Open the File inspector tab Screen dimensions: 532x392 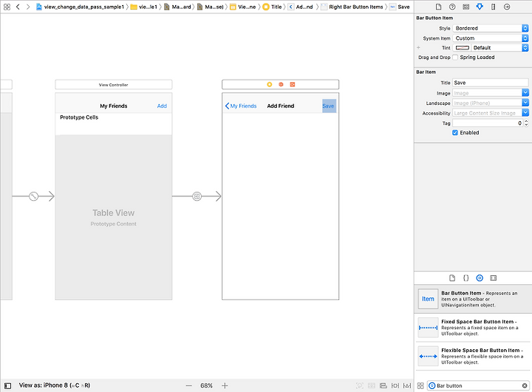click(438, 7)
